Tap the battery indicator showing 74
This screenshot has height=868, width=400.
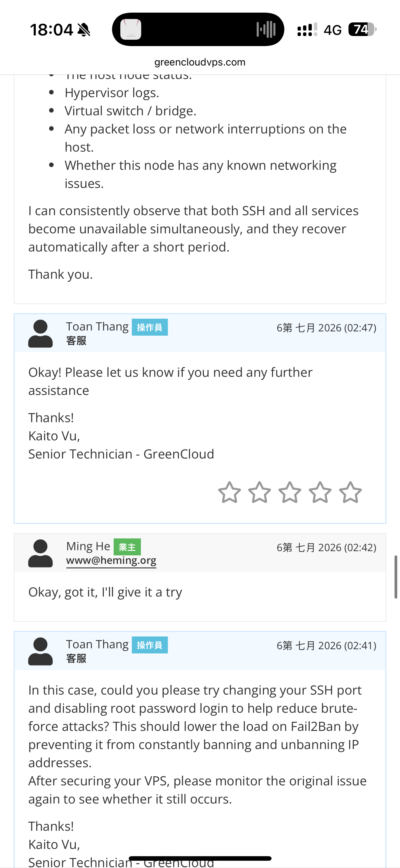pos(362,29)
